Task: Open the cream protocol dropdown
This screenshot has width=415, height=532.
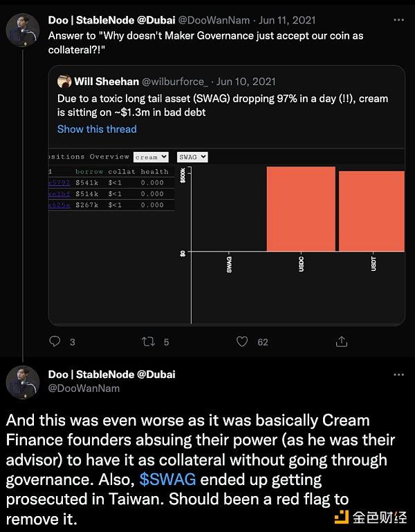Action: [x=151, y=158]
